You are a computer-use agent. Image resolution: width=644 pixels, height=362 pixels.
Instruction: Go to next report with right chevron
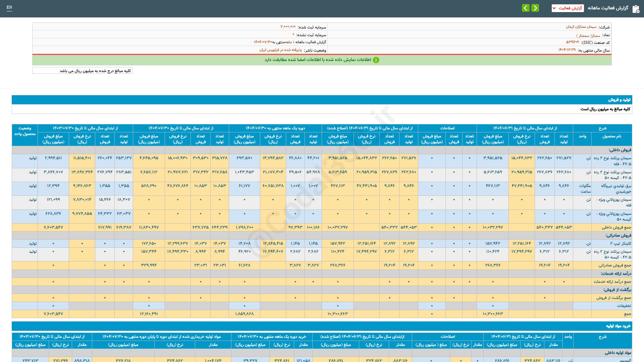[535, 8]
